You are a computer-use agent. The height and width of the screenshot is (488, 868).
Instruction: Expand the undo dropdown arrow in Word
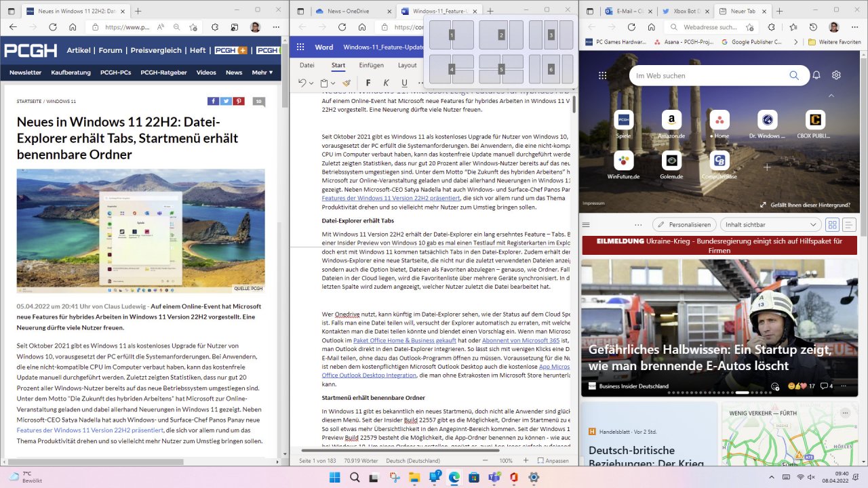tap(312, 83)
